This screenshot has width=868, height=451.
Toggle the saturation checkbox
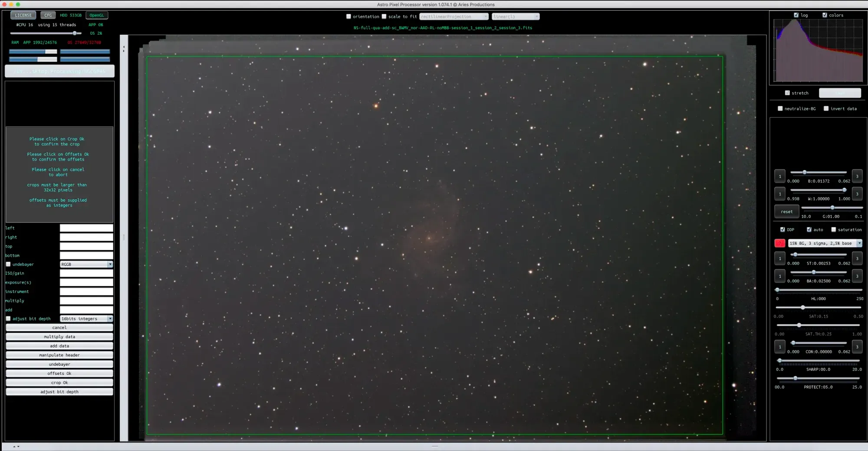[x=833, y=229]
